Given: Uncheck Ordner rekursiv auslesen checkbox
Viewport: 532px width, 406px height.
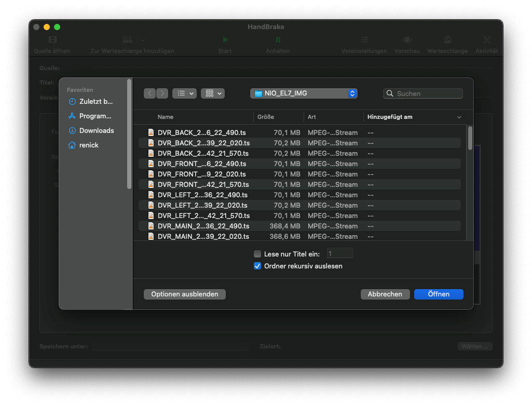Looking at the screenshot, I should click(x=257, y=266).
